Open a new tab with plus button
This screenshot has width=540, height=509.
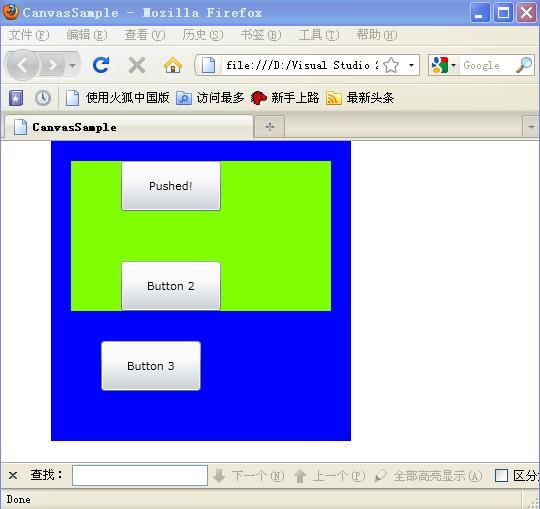click(x=270, y=127)
